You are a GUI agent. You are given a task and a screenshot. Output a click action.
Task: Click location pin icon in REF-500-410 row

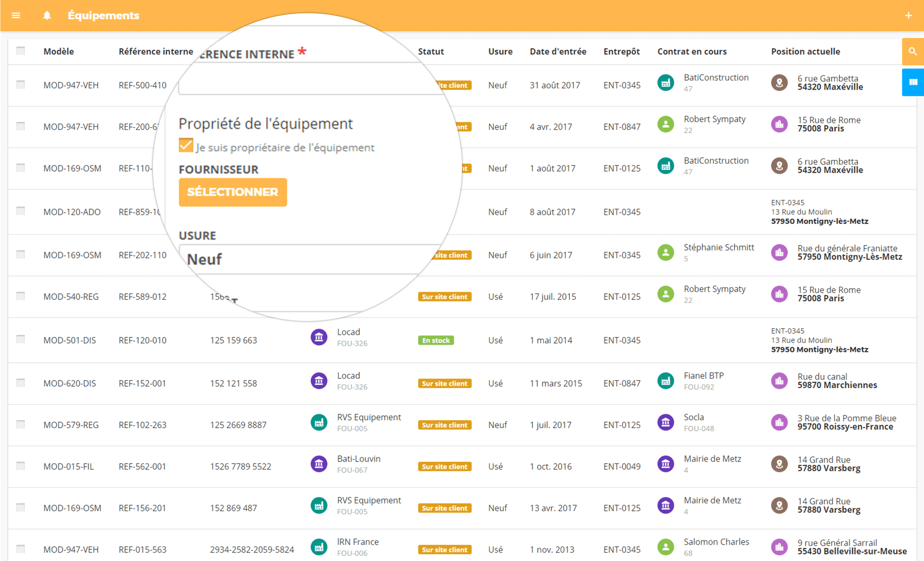(779, 82)
